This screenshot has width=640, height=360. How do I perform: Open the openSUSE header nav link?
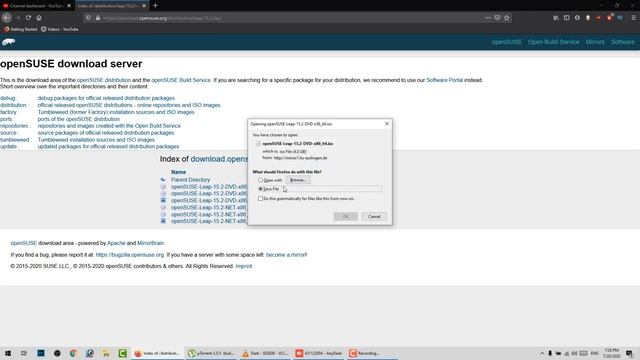pyautogui.click(x=507, y=42)
